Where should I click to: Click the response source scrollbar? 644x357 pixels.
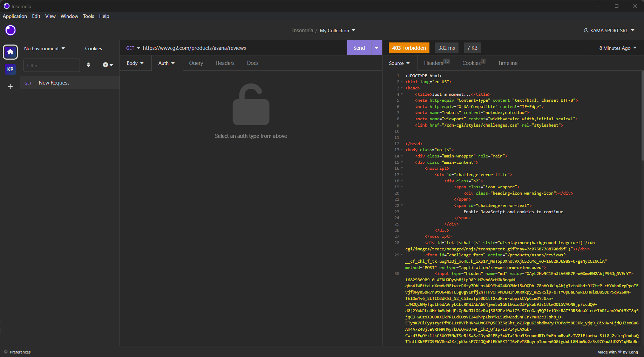click(x=642, y=115)
